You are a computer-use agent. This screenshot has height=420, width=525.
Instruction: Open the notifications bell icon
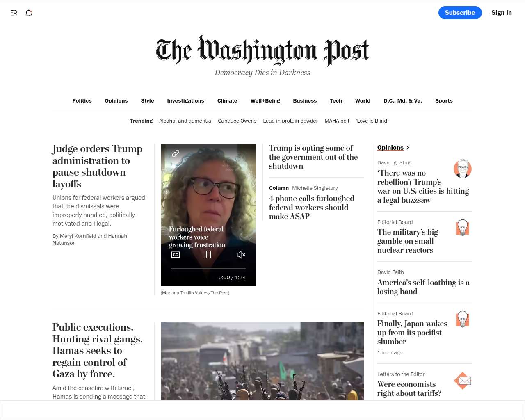click(29, 13)
